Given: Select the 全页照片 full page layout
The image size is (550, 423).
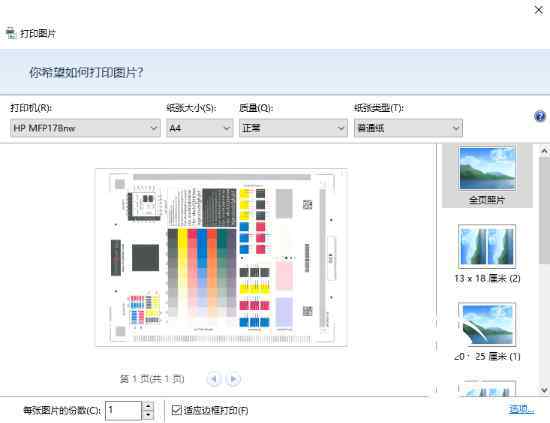Looking at the screenshot, I should [487, 175].
